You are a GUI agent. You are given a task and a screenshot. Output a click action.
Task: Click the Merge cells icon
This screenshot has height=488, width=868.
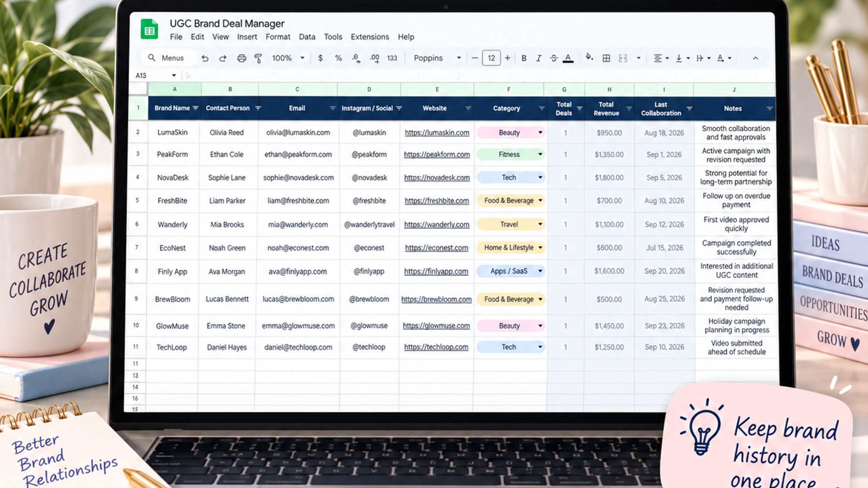pyautogui.click(x=623, y=58)
